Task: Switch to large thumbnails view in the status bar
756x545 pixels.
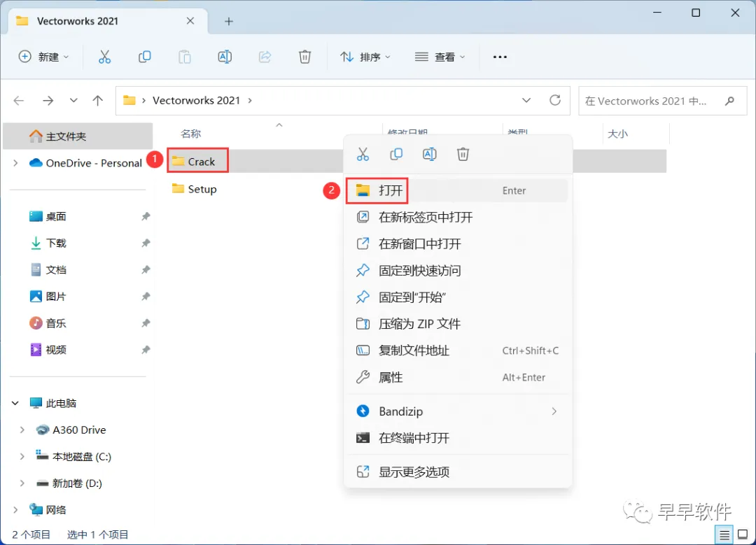Action: (743, 535)
